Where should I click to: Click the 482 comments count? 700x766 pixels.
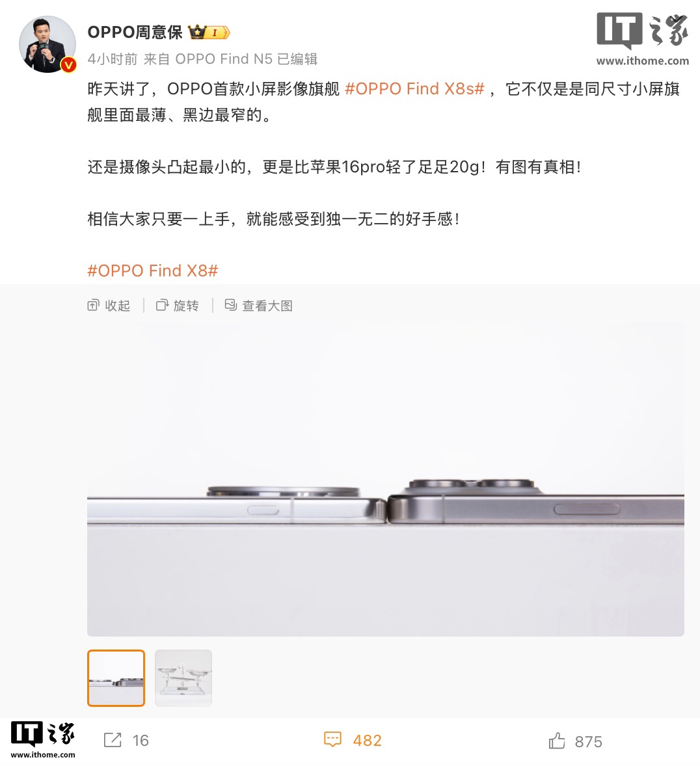pos(367,741)
